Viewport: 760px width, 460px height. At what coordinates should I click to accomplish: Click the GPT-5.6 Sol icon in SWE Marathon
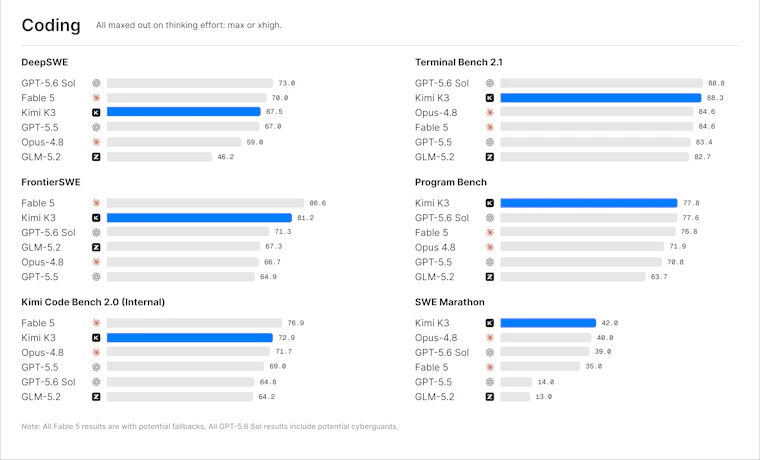[490, 352]
